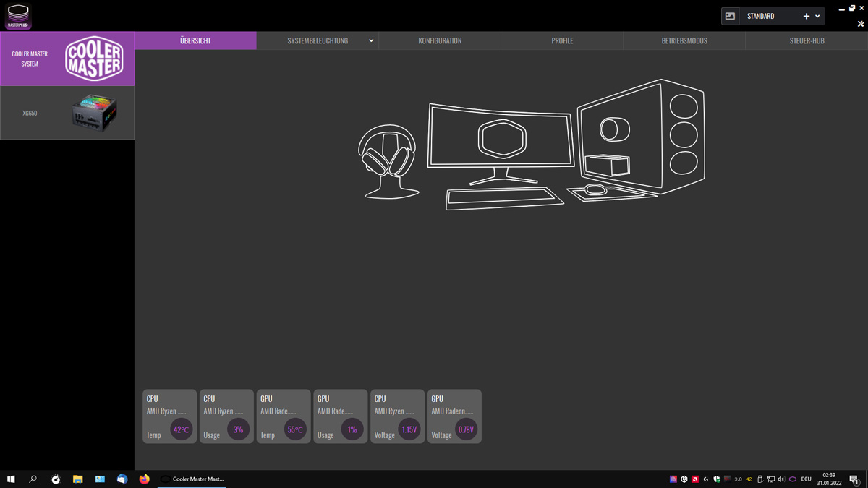Screen dimensions: 868x488
Task: Open the round clock app in taskbar
Action: [56, 479]
